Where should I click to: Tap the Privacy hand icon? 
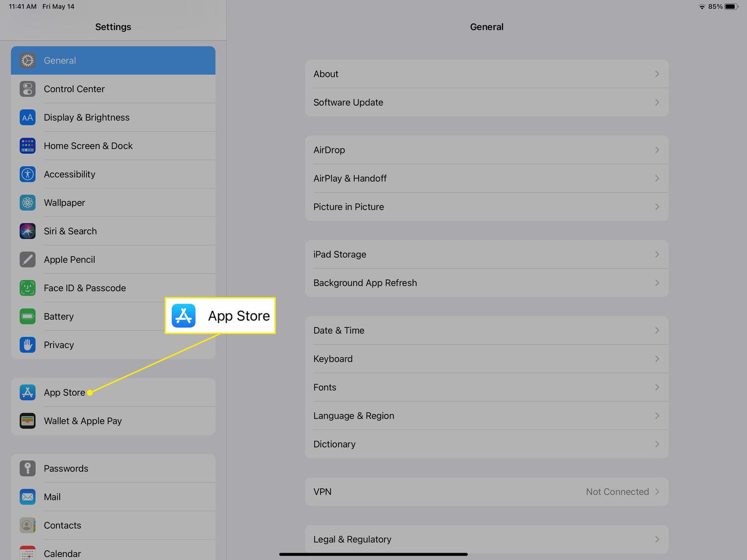point(27,345)
